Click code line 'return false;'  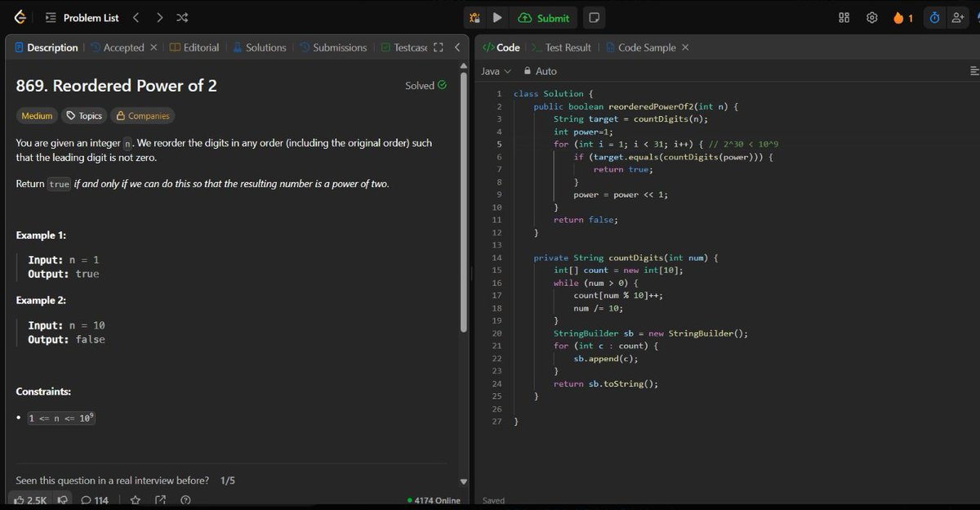pyautogui.click(x=586, y=220)
